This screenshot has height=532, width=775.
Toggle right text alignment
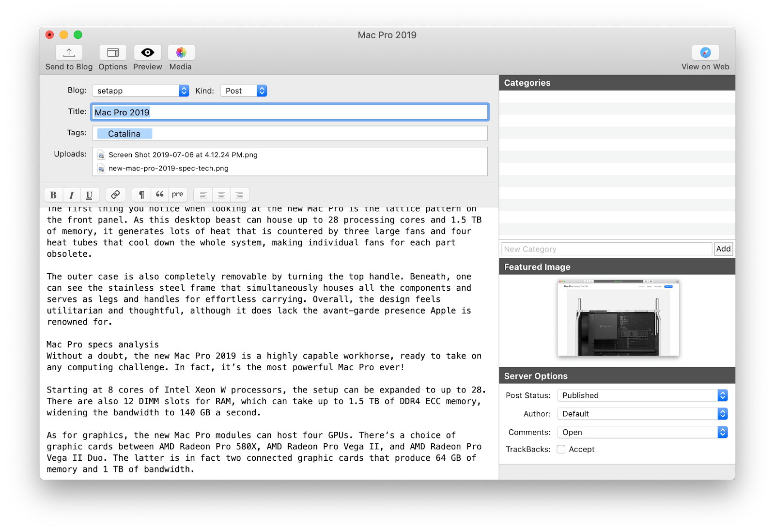tap(239, 195)
